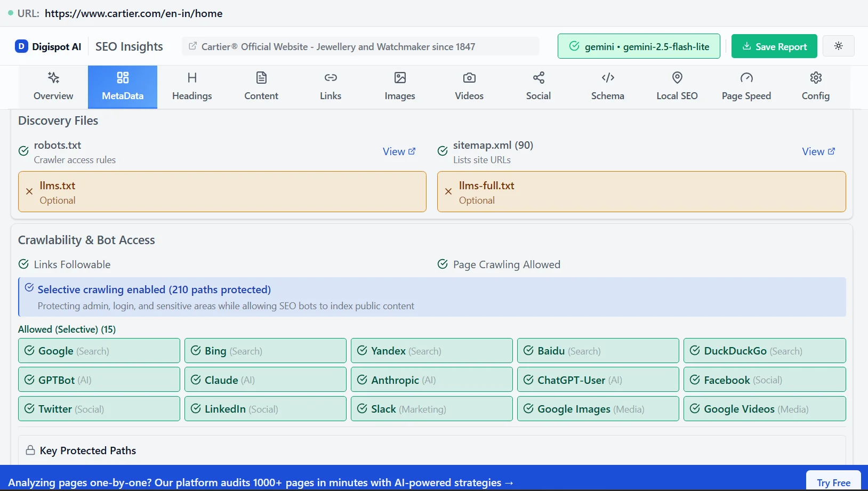Click the Try Free button

[x=833, y=482]
